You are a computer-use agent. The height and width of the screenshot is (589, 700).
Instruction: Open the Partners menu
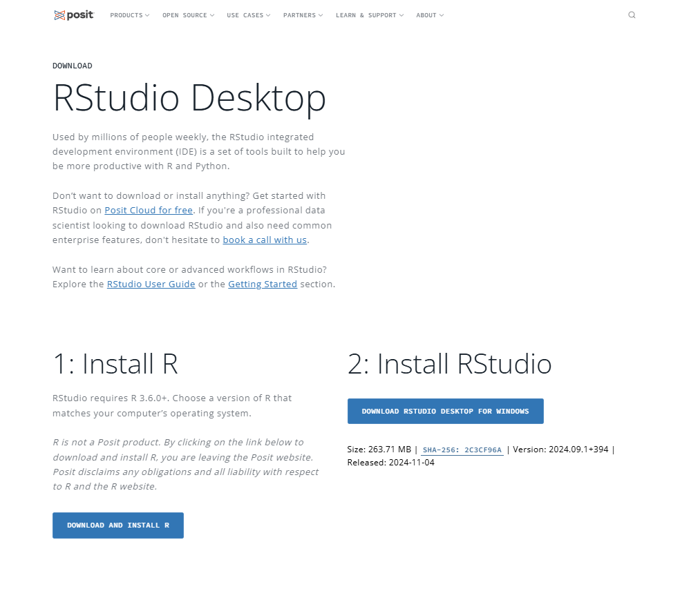point(303,15)
